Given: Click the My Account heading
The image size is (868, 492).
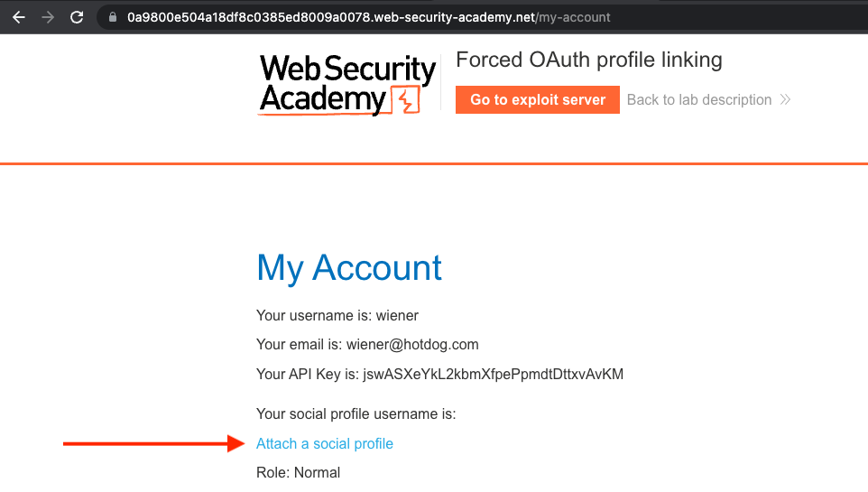Looking at the screenshot, I should (349, 268).
